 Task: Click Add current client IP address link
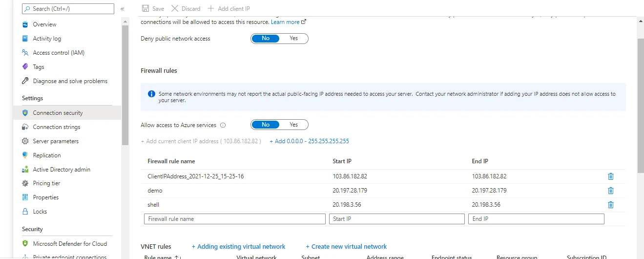201,141
